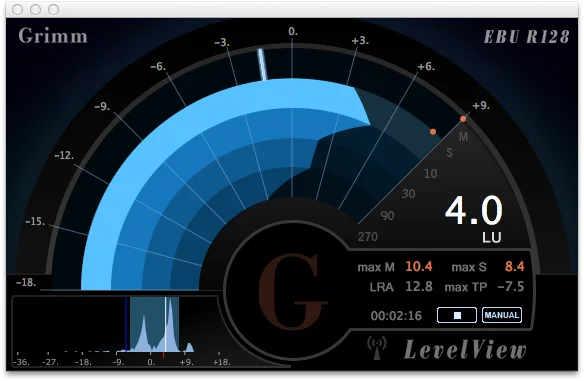Image resolution: width=584 pixels, height=381 pixels.
Task: Click the -3. scale label
Action: [x=222, y=43]
